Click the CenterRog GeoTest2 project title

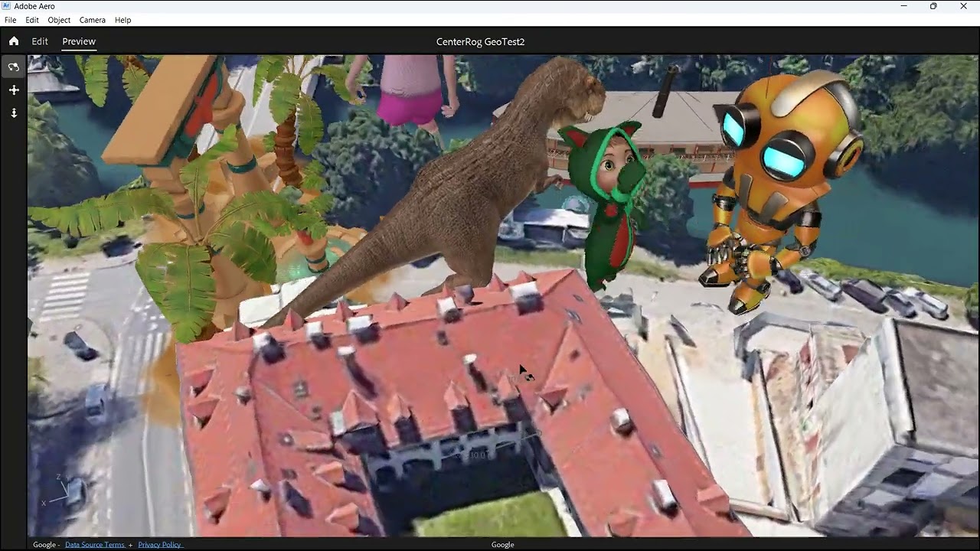click(x=481, y=42)
